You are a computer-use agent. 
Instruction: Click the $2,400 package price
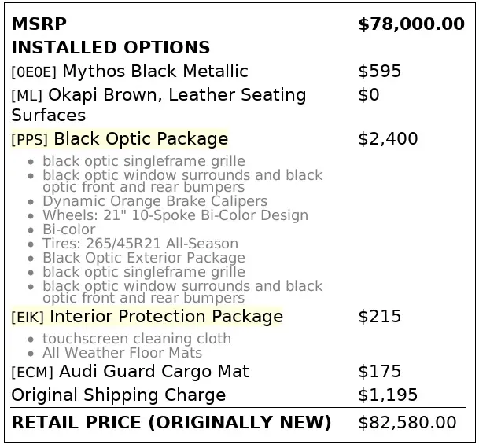tap(388, 139)
